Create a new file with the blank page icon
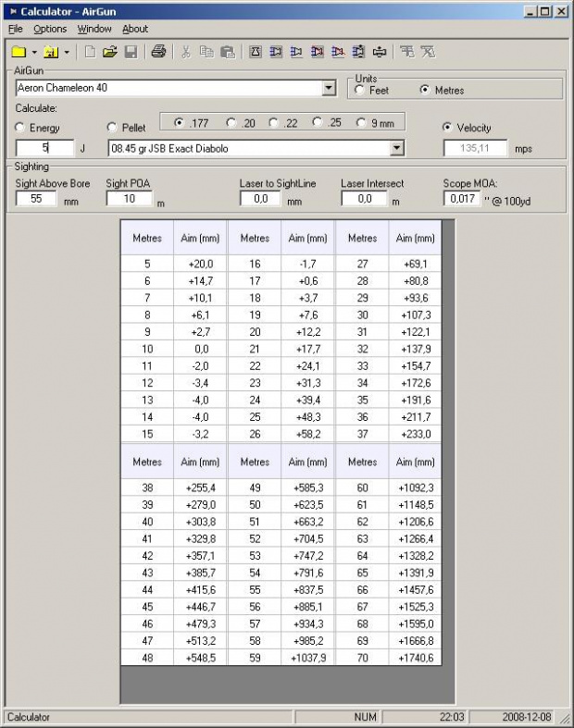Screen dimensions: 574x728 coord(90,52)
